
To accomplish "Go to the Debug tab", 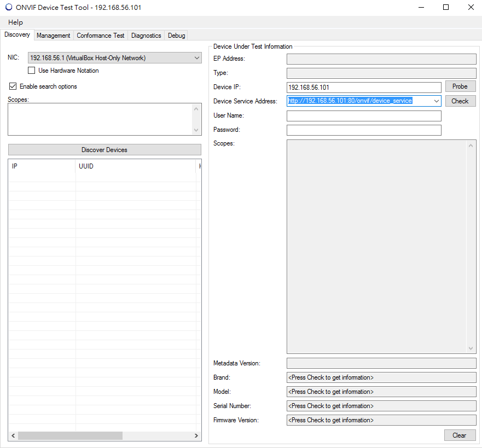I will [x=177, y=36].
